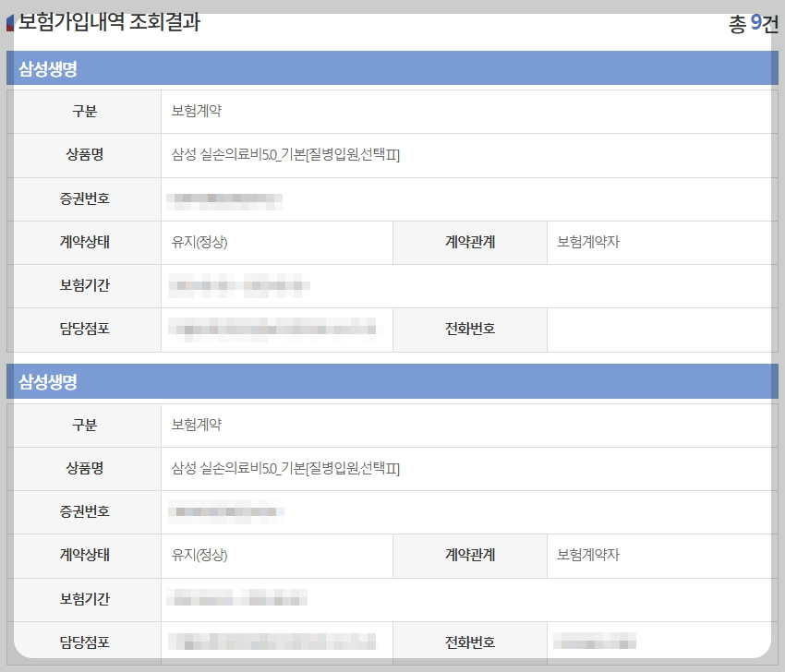Select the first 삼성생명 section header

coord(392,68)
